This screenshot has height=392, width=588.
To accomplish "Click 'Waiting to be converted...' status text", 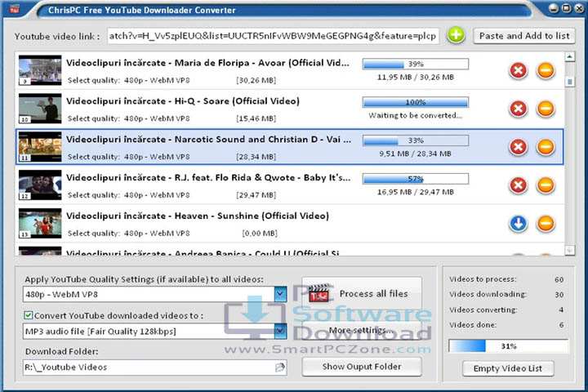I will (416, 115).
